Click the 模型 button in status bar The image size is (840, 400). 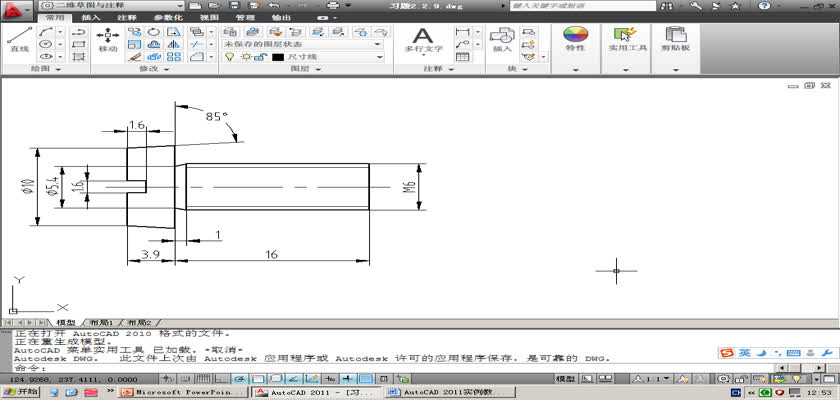tap(566, 379)
